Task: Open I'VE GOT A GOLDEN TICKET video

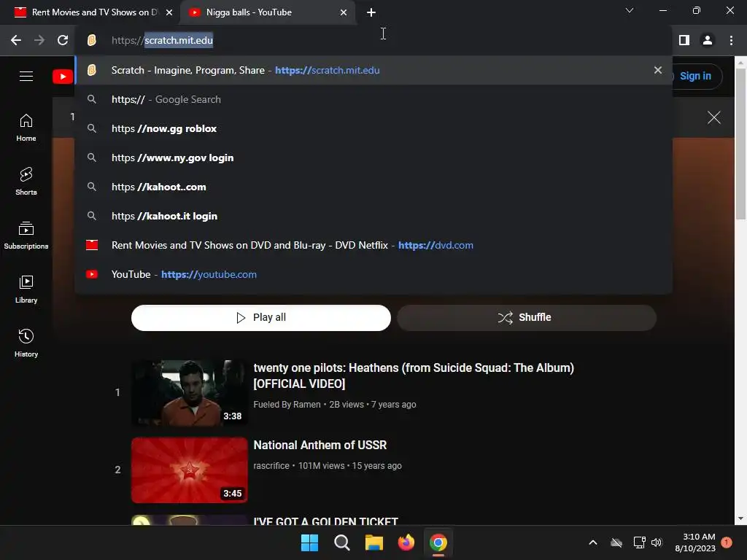Action: 326,521
